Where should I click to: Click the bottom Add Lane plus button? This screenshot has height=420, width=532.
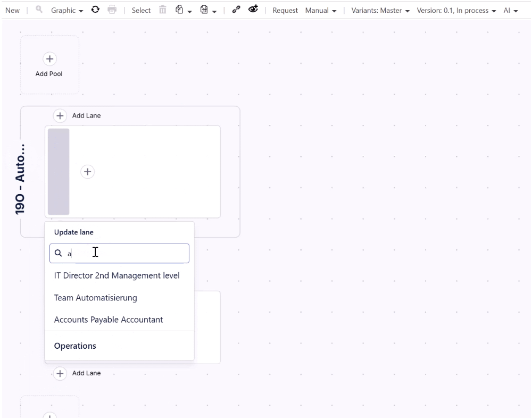tap(60, 374)
